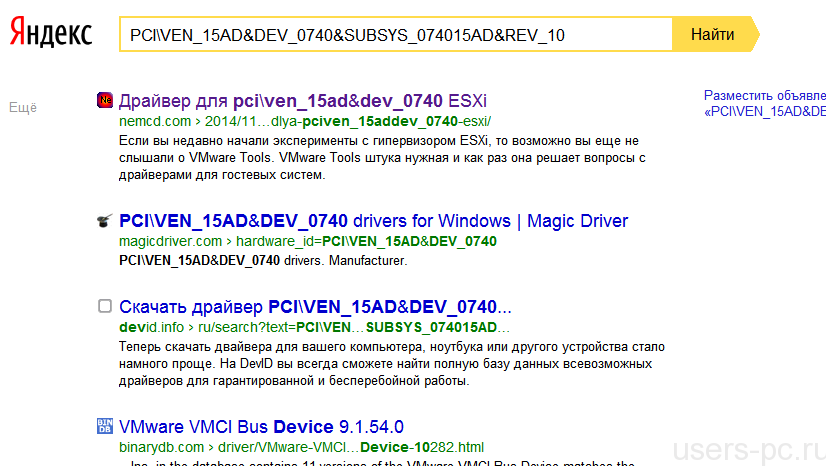
Task: Click the 'Разместить объявление' ad link
Action: pos(764,95)
